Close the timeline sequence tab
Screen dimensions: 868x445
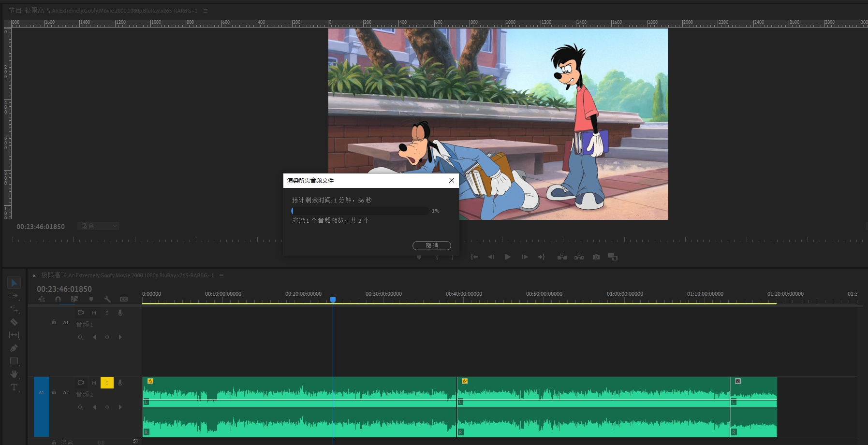[34, 275]
